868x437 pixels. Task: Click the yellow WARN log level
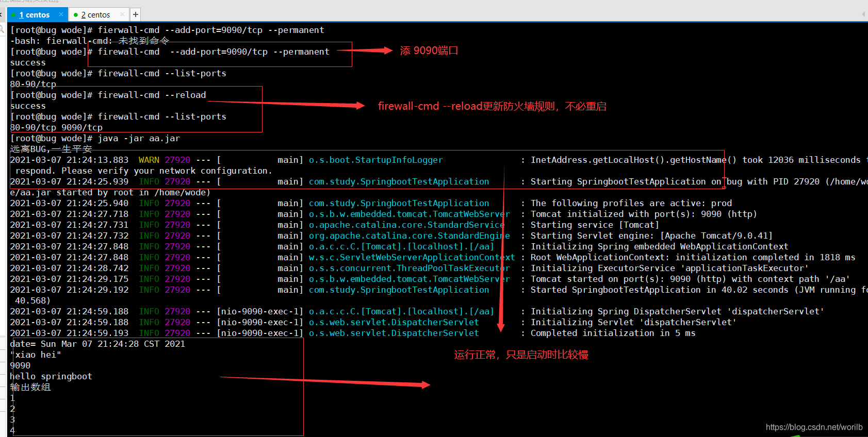coord(149,160)
